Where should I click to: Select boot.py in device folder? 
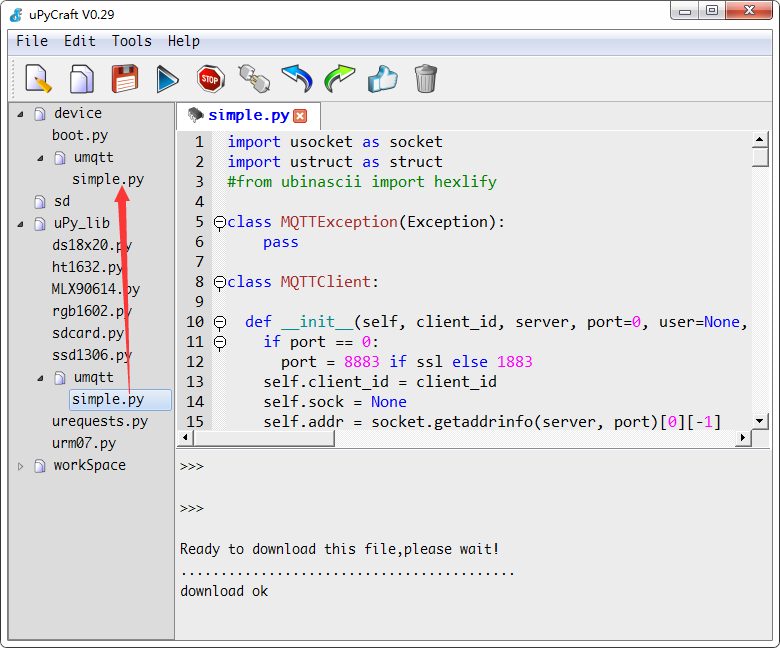tap(80, 135)
